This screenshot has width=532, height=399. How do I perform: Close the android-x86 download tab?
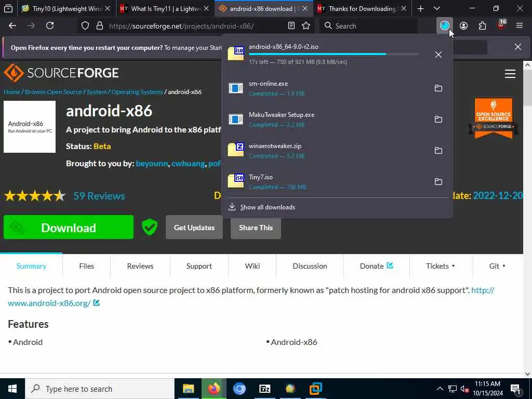pyautogui.click(x=305, y=8)
